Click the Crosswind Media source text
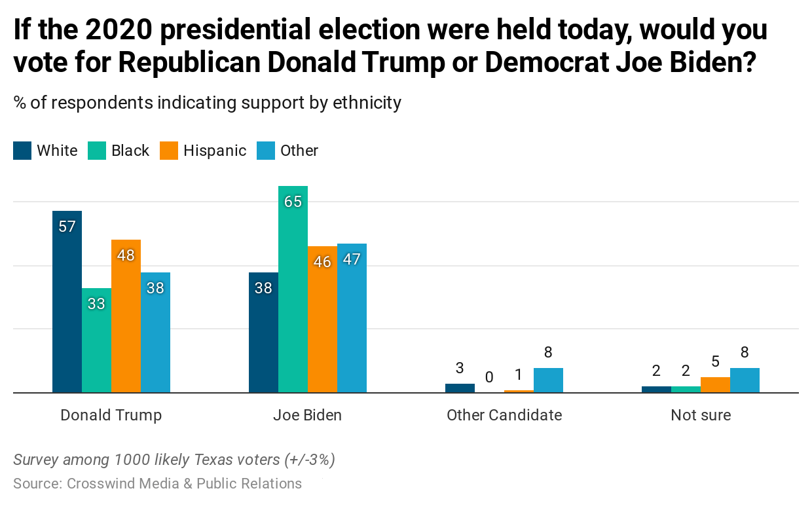 [x=157, y=484]
